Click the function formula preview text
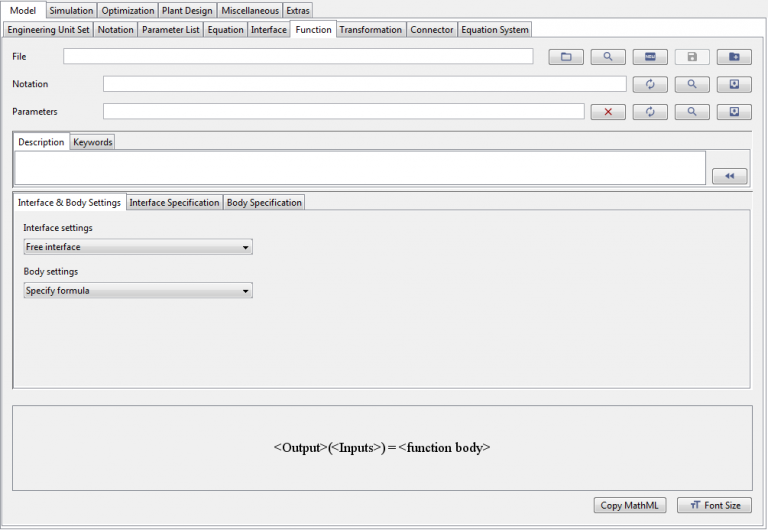This screenshot has width=768, height=530. tap(382, 447)
